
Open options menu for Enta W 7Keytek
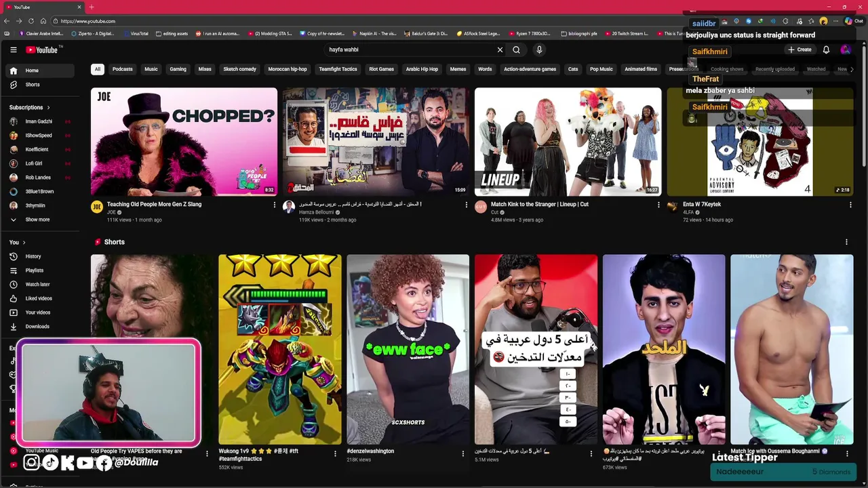pyautogui.click(x=850, y=205)
